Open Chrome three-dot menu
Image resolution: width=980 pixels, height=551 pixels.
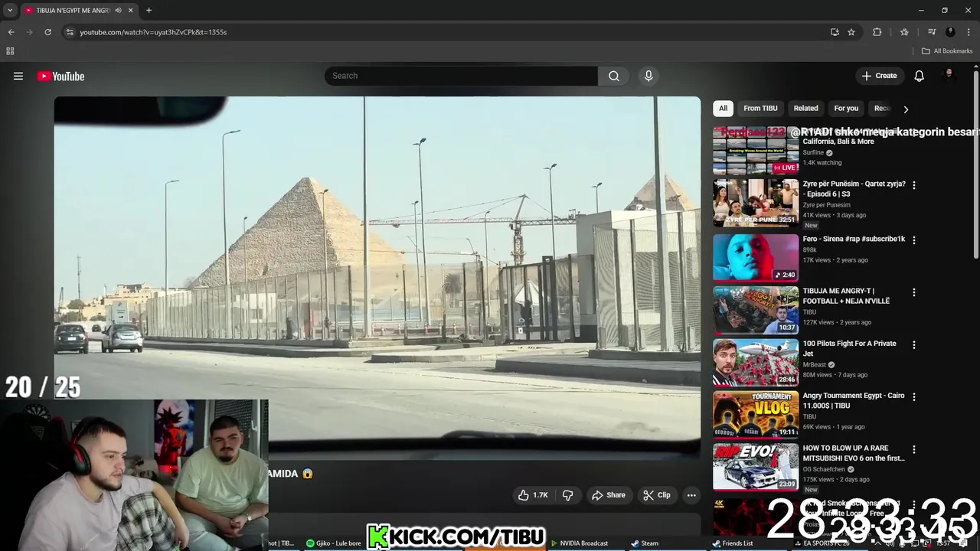(969, 32)
